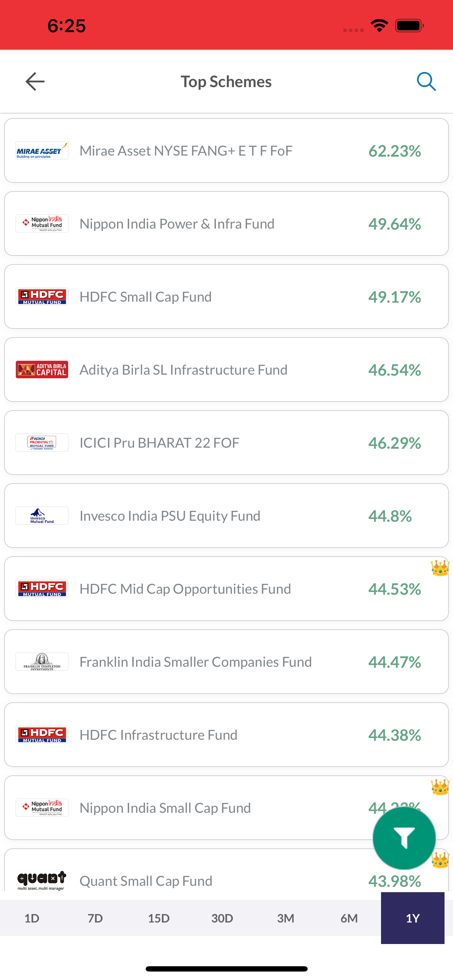Tap the Invesco Mutual Fund logo
453x980 pixels.
click(42, 516)
